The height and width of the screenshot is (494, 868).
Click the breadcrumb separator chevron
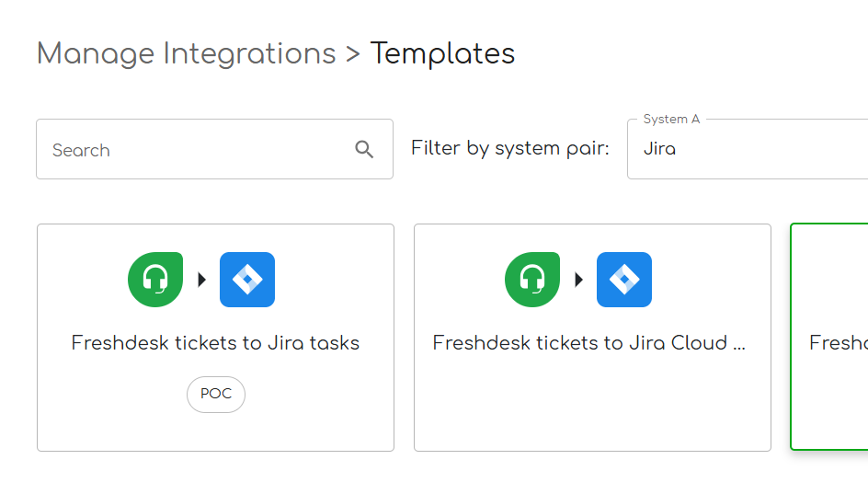(x=353, y=54)
